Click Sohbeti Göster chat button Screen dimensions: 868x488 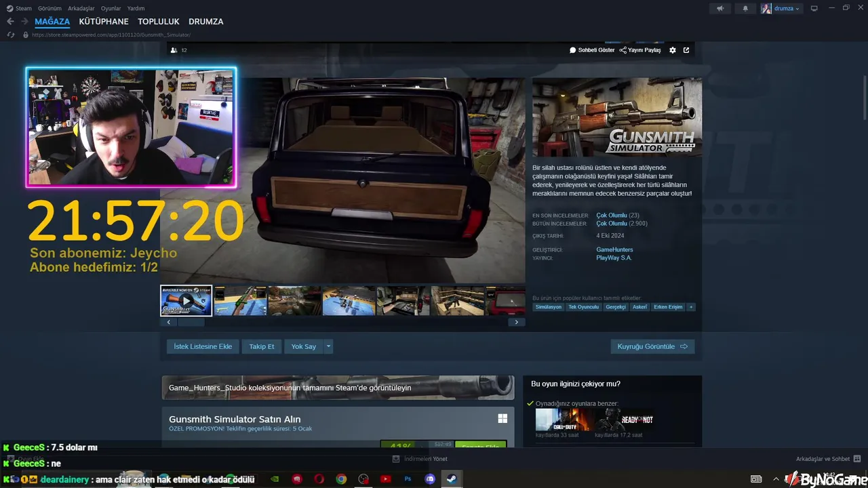tap(592, 50)
